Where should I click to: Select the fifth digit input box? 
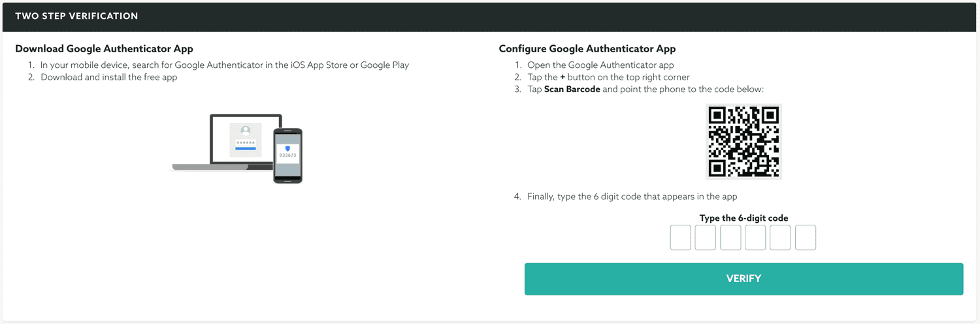click(x=780, y=238)
